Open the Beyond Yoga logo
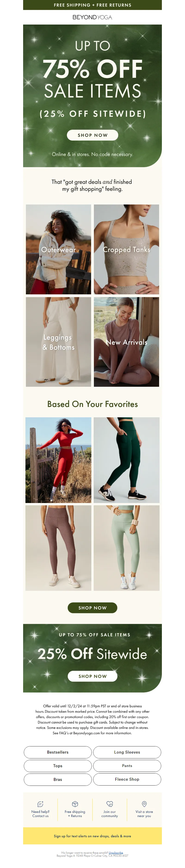 pyautogui.click(x=92, y=17)
